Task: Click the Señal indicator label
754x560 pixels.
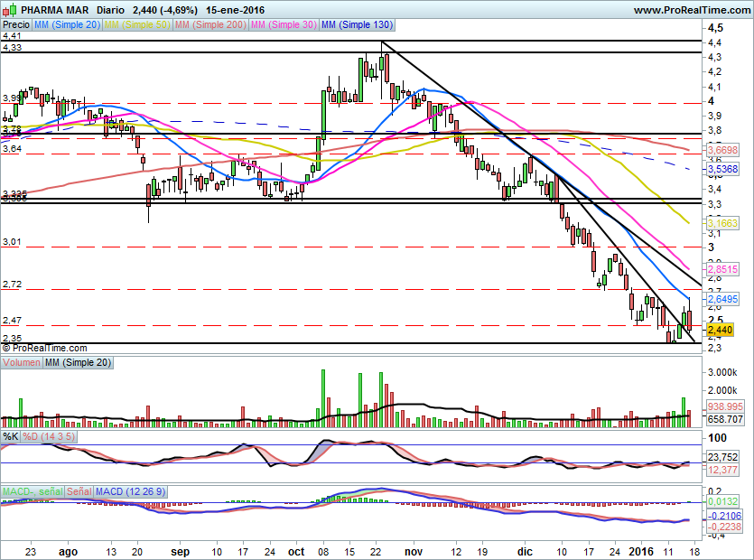Action: 79,490
